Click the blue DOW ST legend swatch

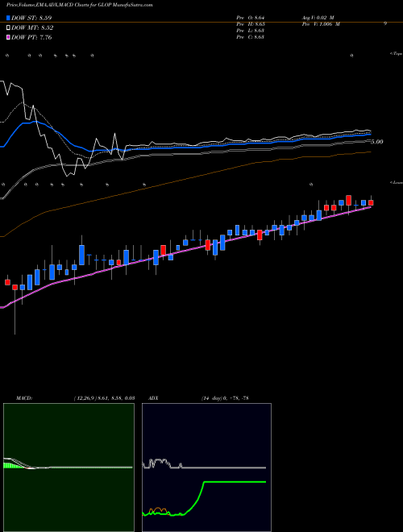point(8,18)
